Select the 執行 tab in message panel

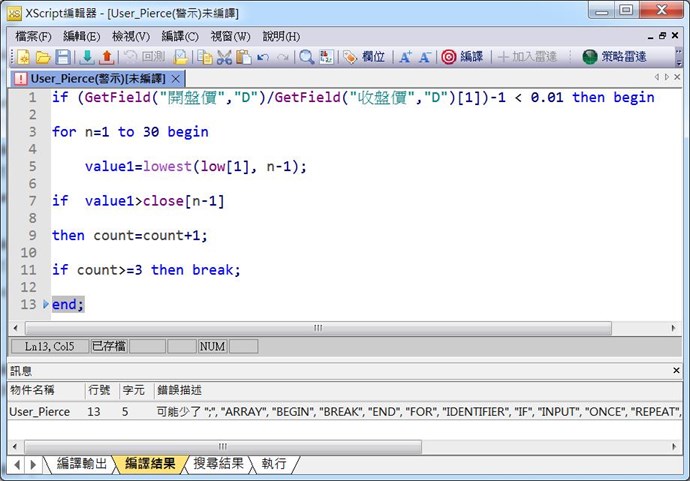(x=274, y=464)
